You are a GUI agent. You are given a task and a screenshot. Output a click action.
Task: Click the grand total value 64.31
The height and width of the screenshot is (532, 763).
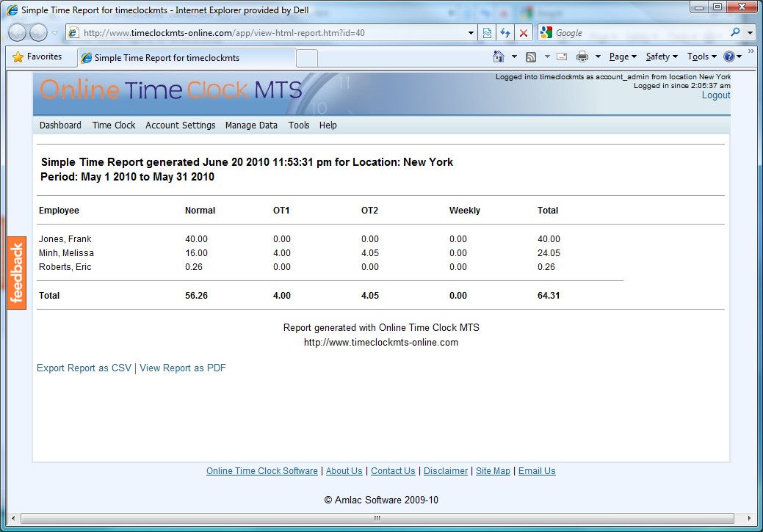(x=549, y=296)
